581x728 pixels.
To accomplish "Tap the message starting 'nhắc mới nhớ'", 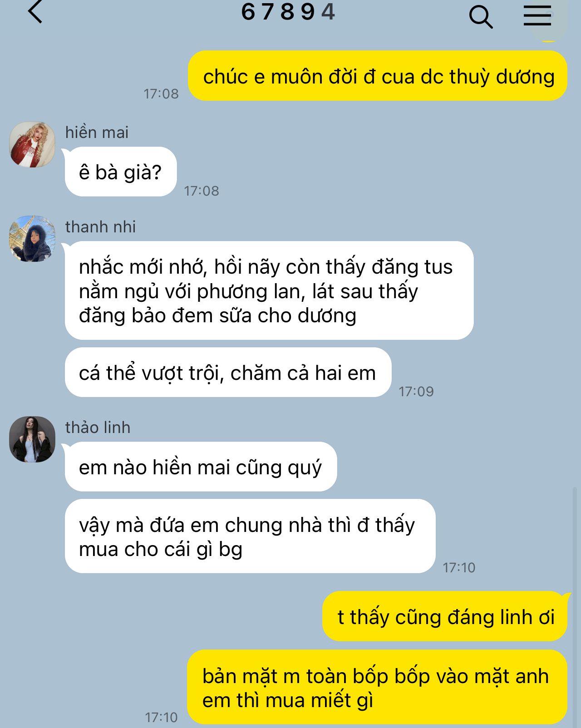I will click(269, 290).
